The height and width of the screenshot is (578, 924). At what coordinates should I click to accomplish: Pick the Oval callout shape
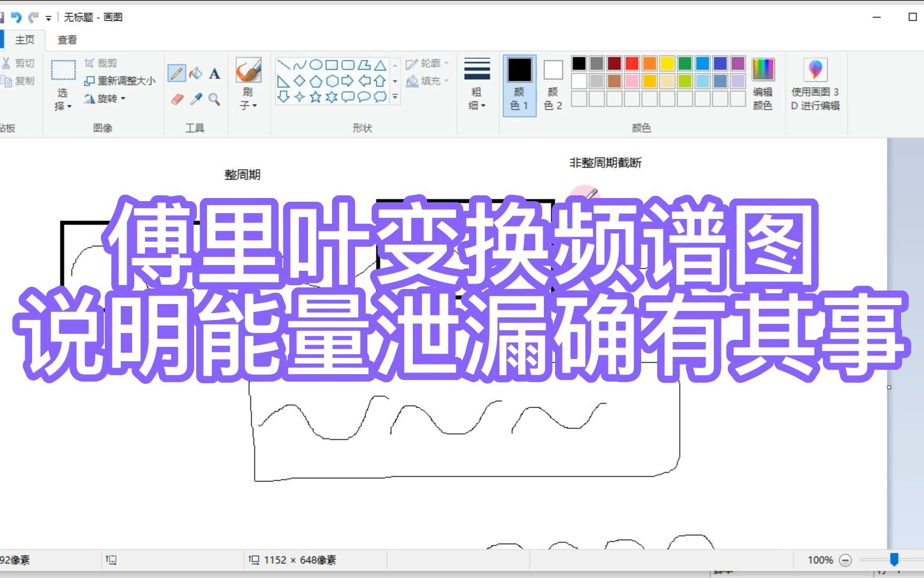[364, 97]
